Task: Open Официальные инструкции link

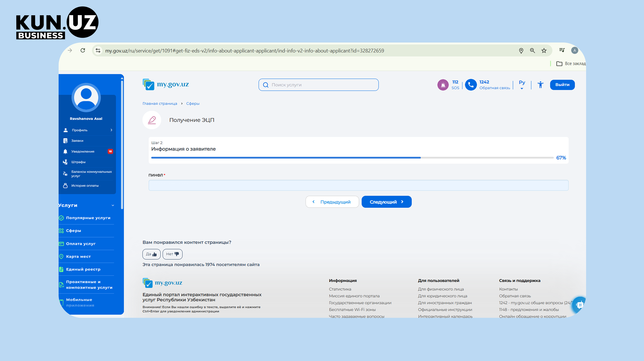Action: pos(445,310)
